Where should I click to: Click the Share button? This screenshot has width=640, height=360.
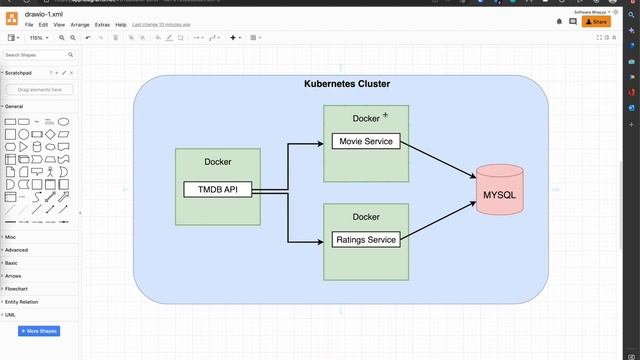[596, 22]
